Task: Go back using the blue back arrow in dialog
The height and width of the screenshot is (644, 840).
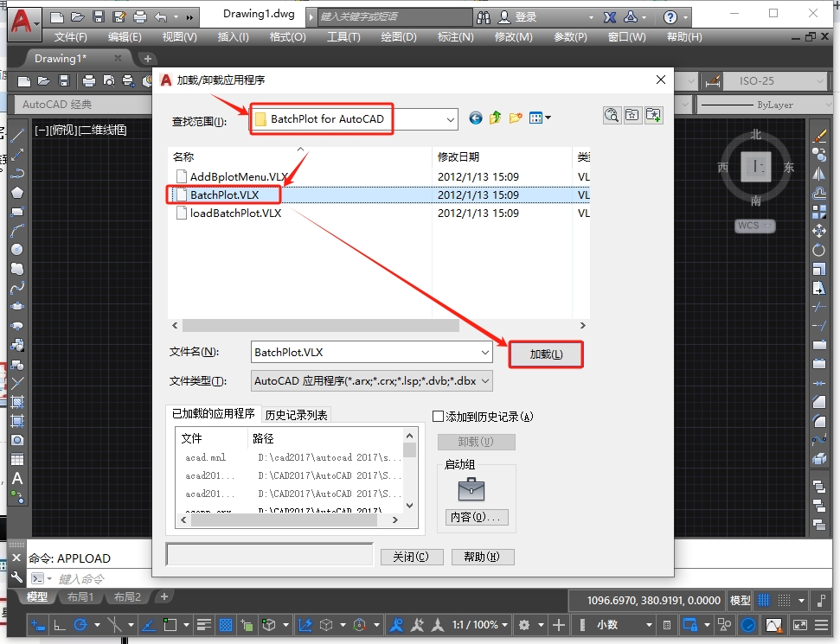Action: (x=475, y=118)
